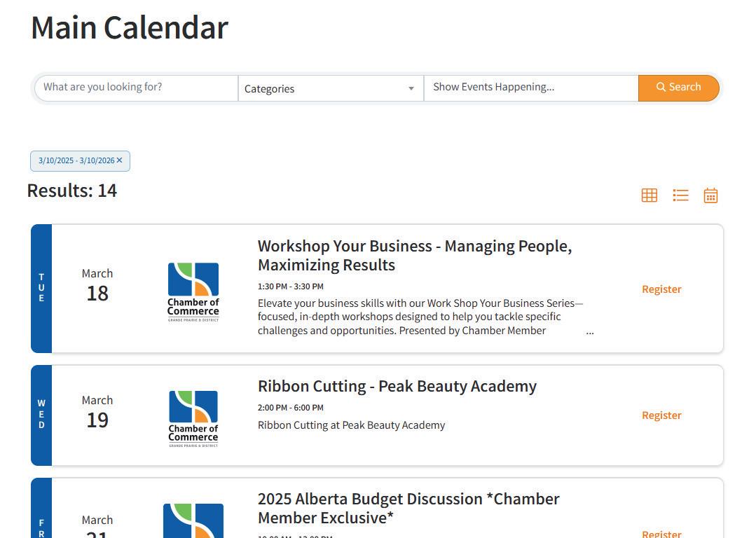The image size is (756, 538).
Task: Switch to grid view icon
Action: coord(649,195)
